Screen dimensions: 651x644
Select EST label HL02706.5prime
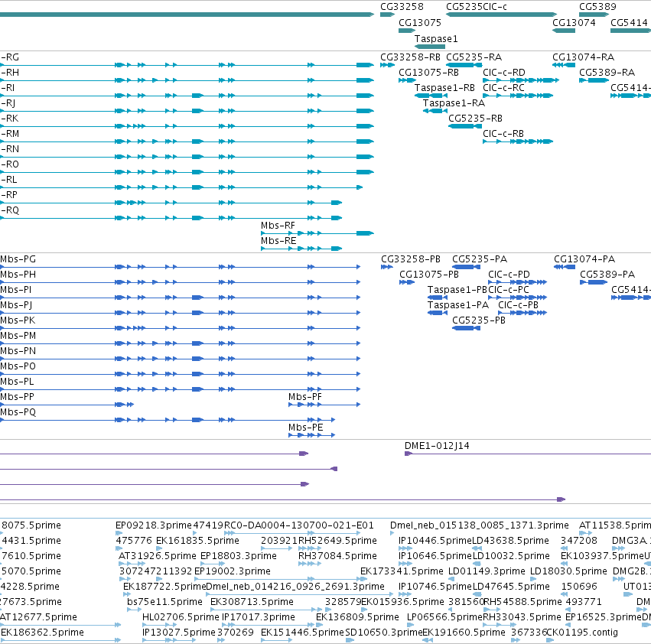[181, 617]
